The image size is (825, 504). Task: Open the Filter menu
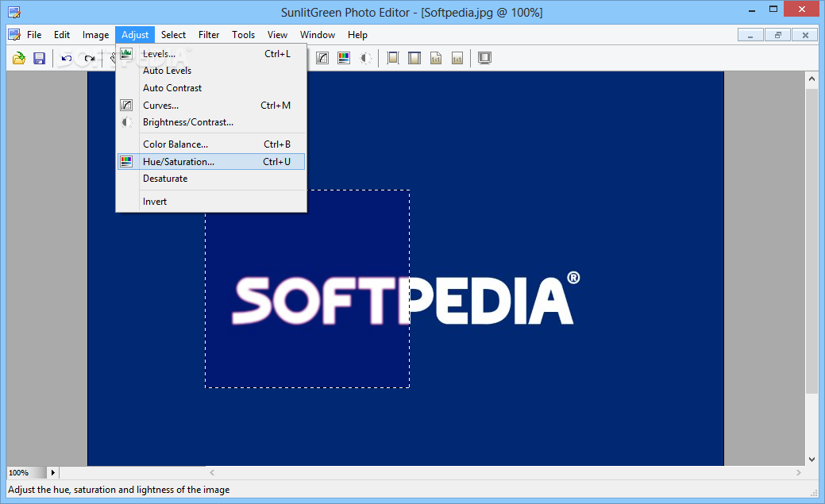click(209, 35)
